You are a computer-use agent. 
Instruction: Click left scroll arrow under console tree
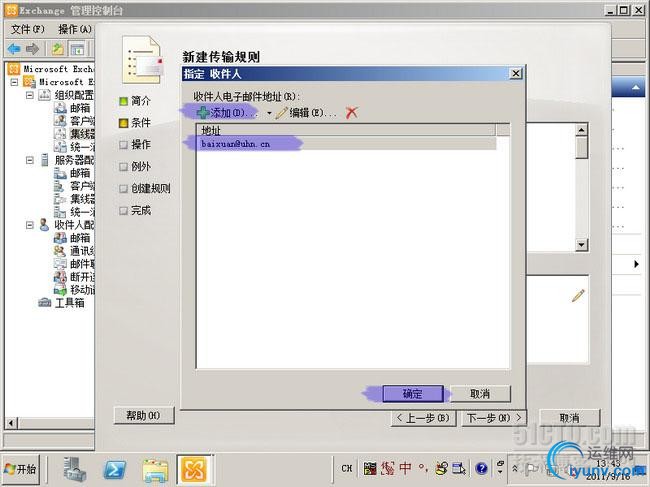[x=11, y=423]
